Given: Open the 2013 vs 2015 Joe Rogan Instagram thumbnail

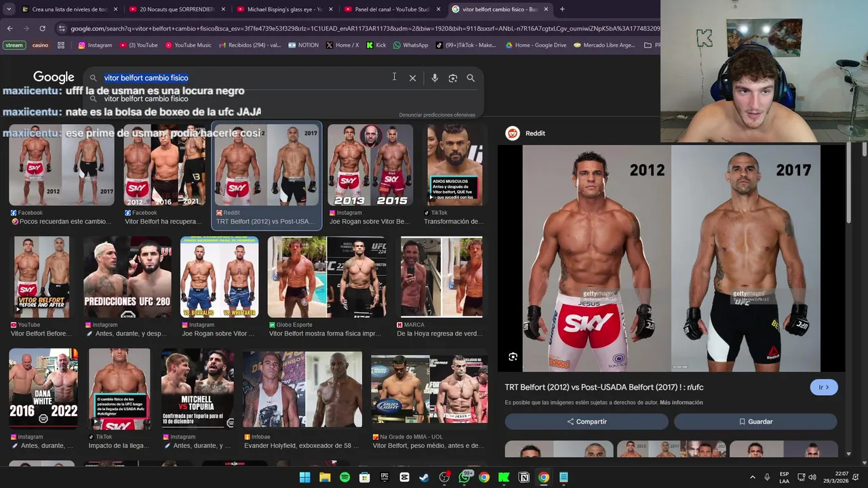Looking at the screenshot, I should (370, 165).
